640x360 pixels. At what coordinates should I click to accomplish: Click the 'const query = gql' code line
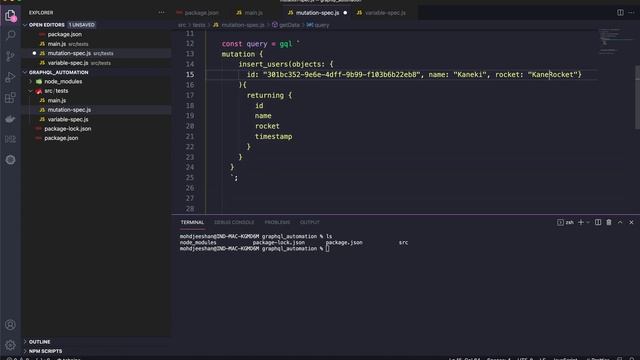[260, 44]
